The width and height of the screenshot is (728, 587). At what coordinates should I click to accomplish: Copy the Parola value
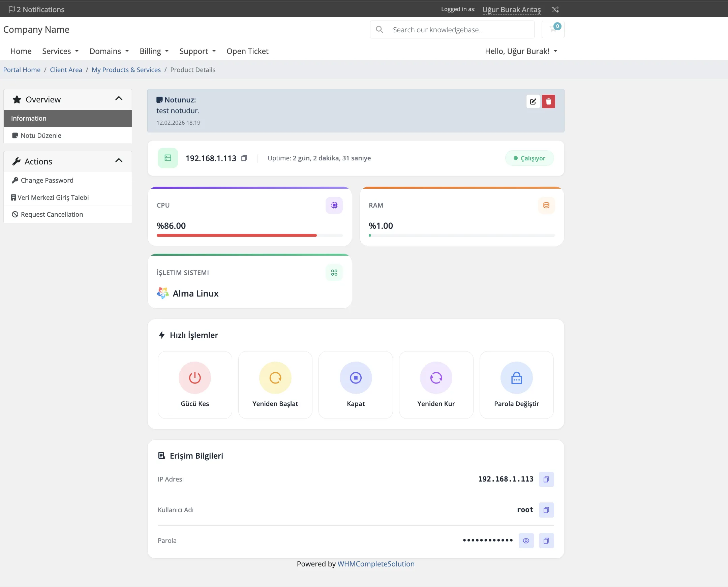(546, 541)
